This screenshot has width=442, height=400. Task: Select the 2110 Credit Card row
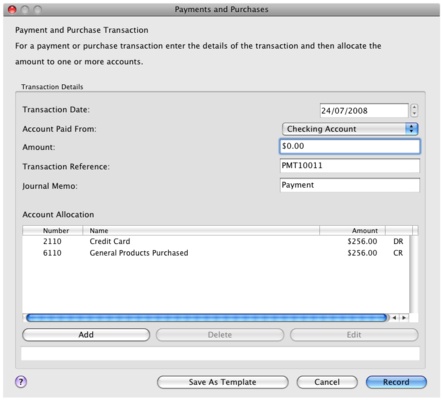click(216, 241)
